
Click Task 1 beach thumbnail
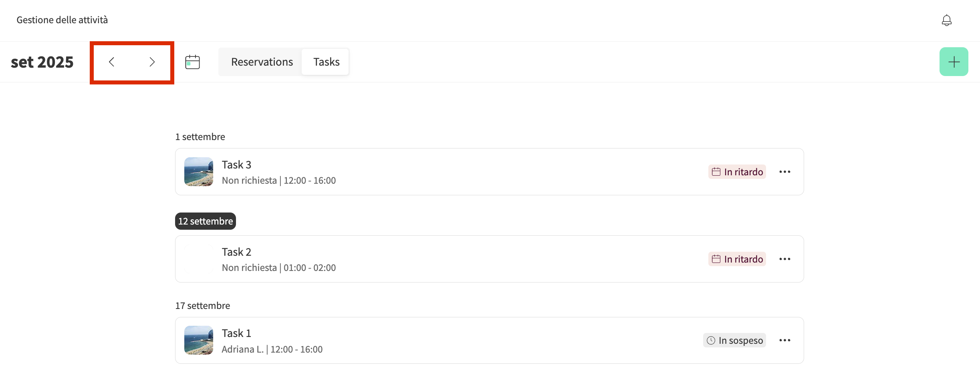pos(199,340)
